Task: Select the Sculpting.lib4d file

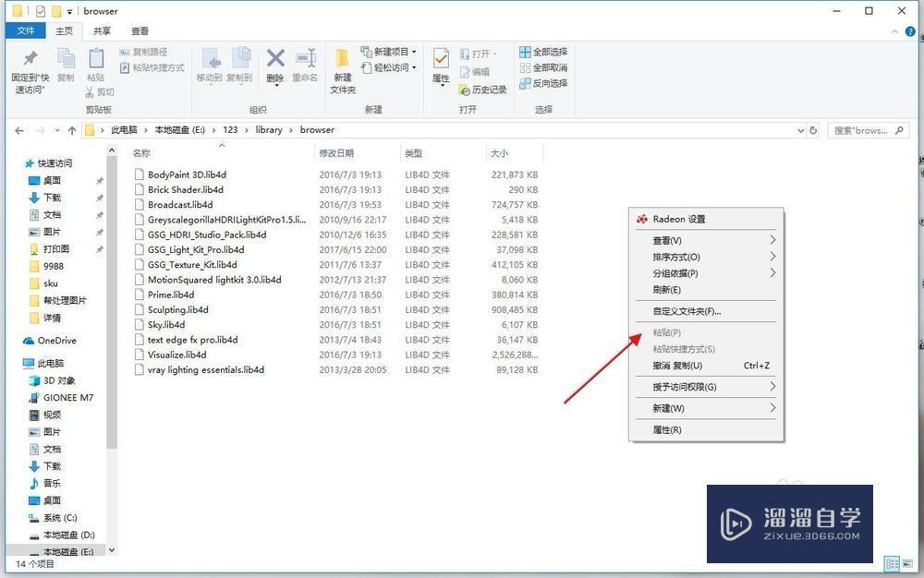Action: tap(178, 309)
